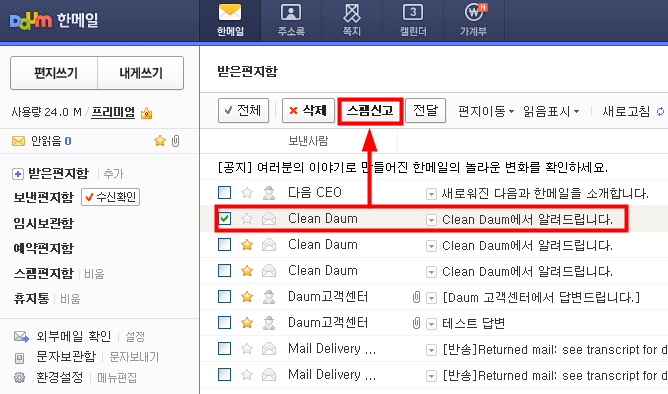This screenshot has width=668, height=394.
Task: Open the 캘린더 calendar tab
Action: coord(413,20)
